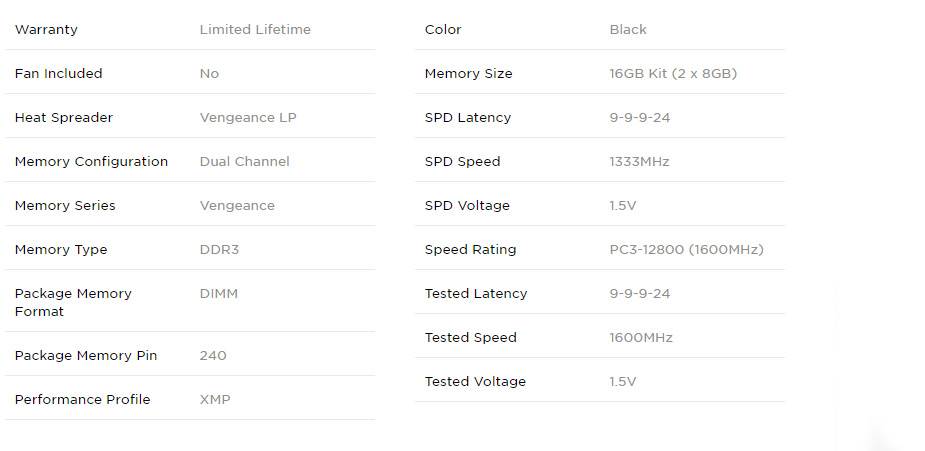Click the Warranty label
The width and height of the screenshot is (925, 451).
[46, 30]
